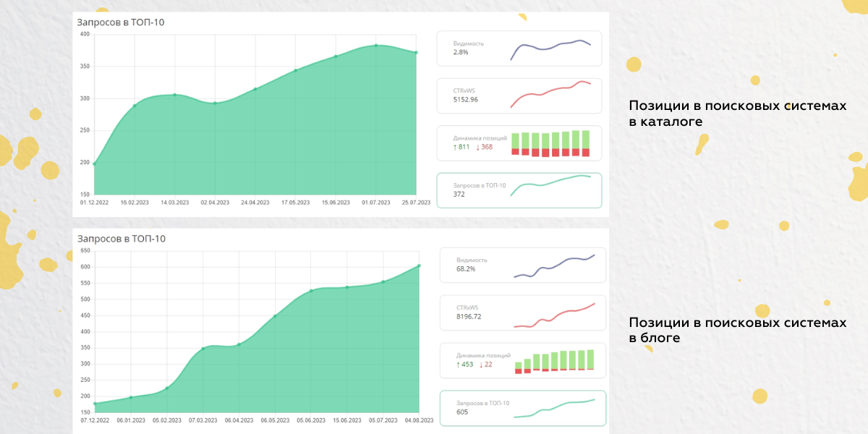Select the CTRxWS 5152.96 metric card
868x434 pixels.
pyautogui.click(x=519, y=95)
